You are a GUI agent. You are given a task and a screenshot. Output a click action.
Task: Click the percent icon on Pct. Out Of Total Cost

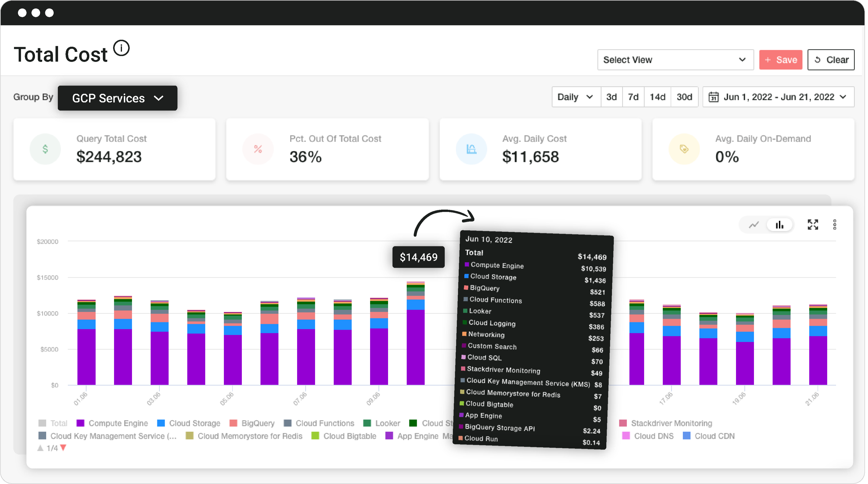coord(258,149)
